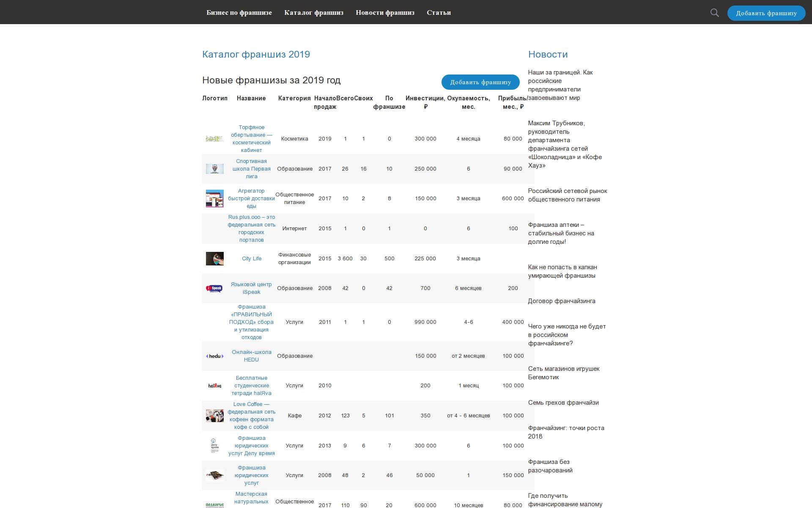Open Как не попасть в капкан article
This screenshot has width=812, height=508.
pyautogui.click(x=562, y=271)
